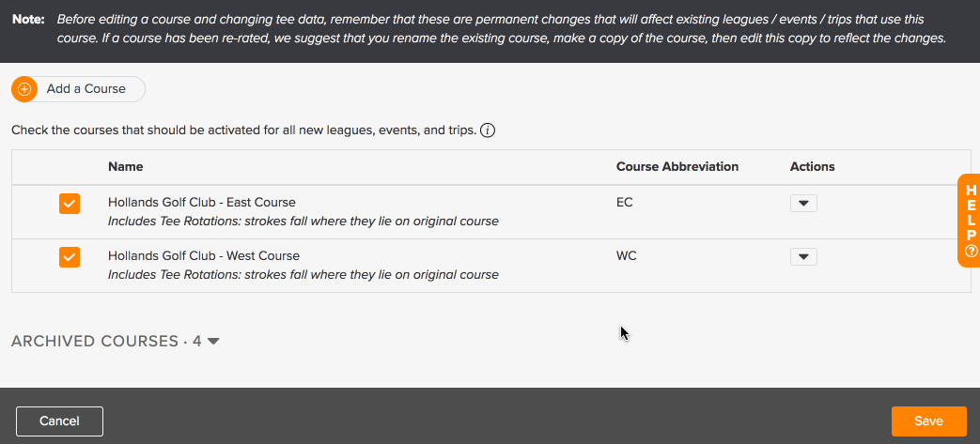
Task: Open the orange HELP side tab
Action: (970, 221)
